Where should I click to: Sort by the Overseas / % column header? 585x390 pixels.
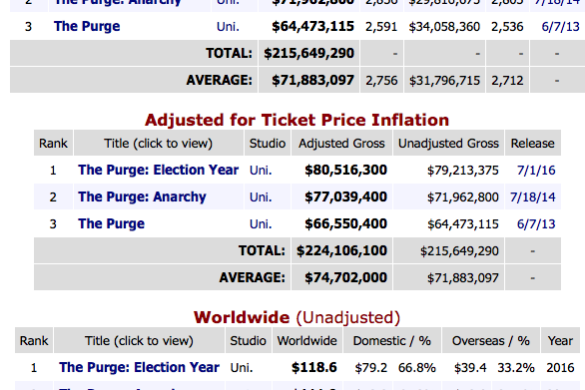(x=491, y=341)
